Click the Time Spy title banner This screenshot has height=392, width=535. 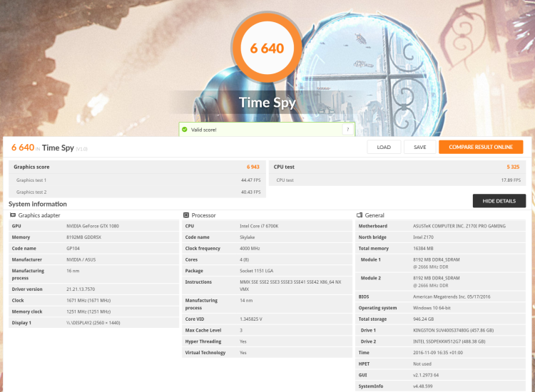(x=267, y=102)
